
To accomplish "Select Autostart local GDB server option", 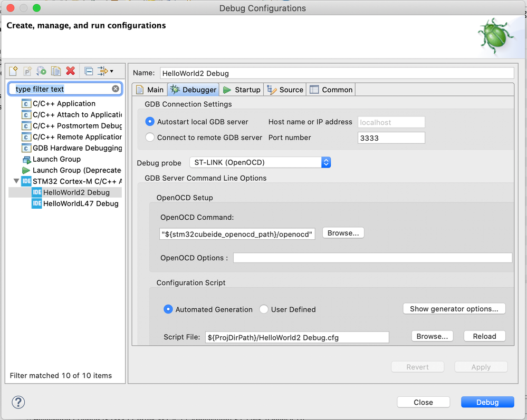I will tap(150, 122).
